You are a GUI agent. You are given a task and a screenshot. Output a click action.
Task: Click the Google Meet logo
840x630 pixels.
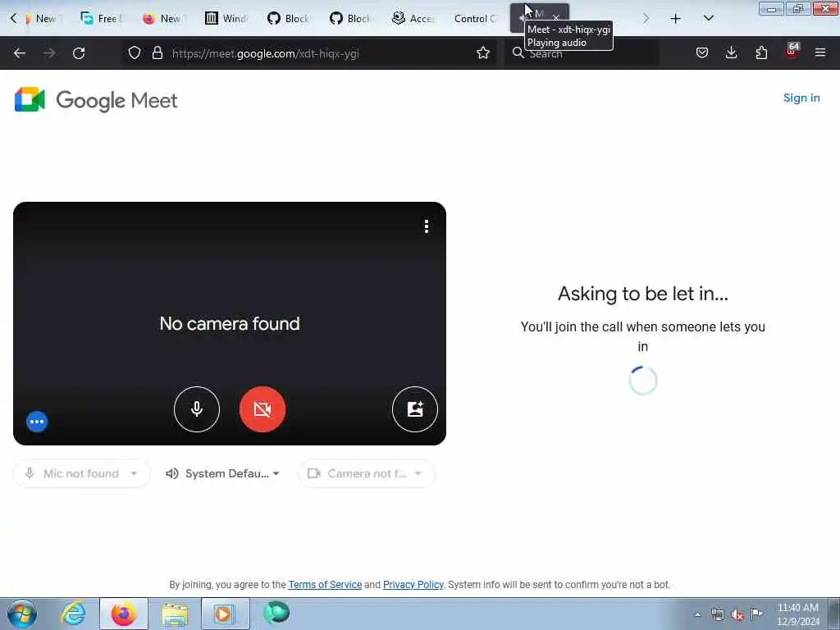(x=96, y=99)
